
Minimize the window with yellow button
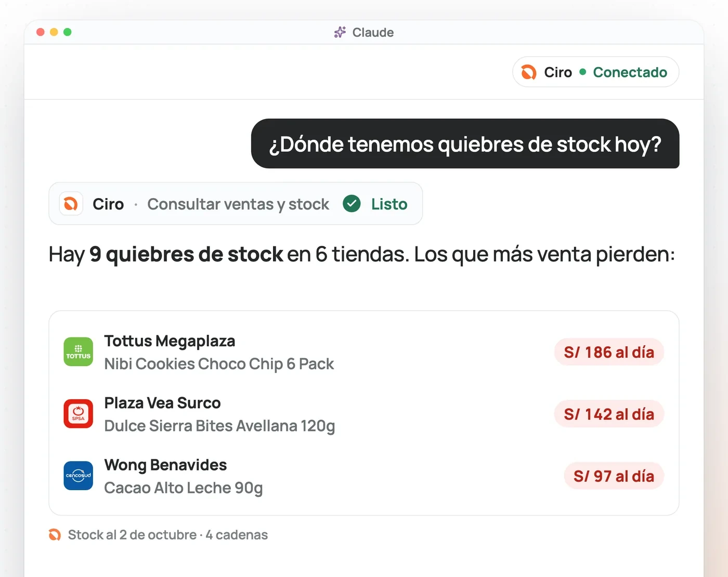click(x=54, y=32)
